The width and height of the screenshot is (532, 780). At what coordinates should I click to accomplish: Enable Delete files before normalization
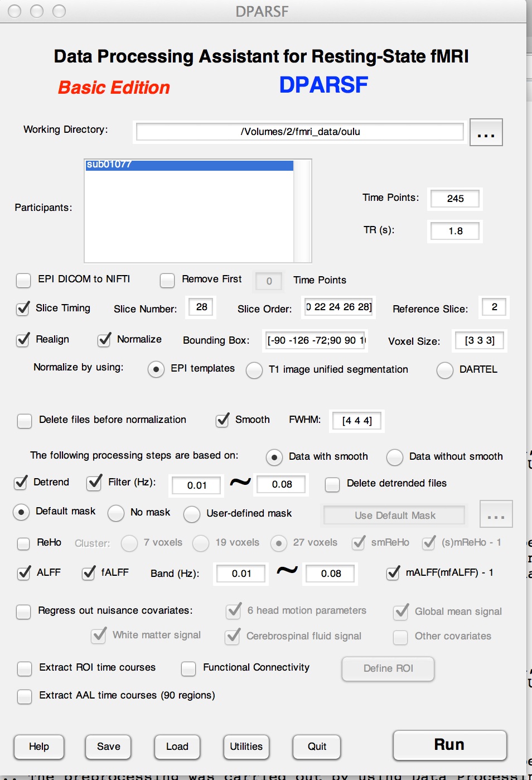click(25, 421)
